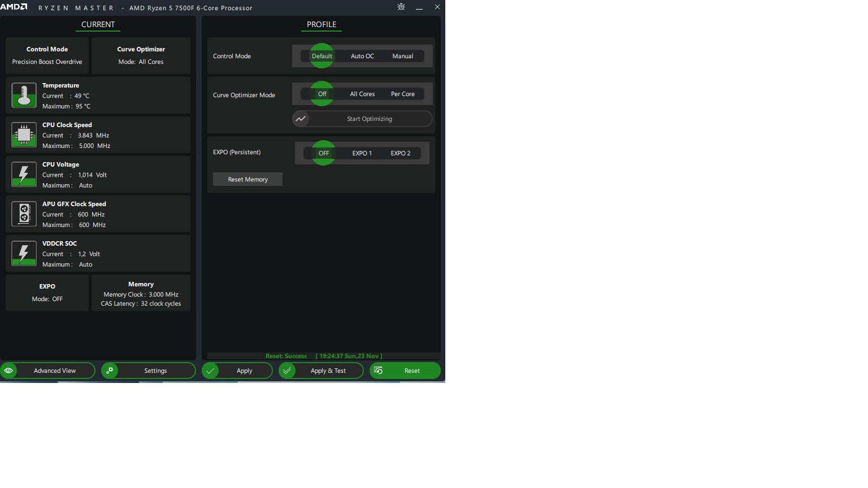The image size is (868, 488).
Task: Choose Per Core curve optimizer mode
Action: (x=403, y=94)
